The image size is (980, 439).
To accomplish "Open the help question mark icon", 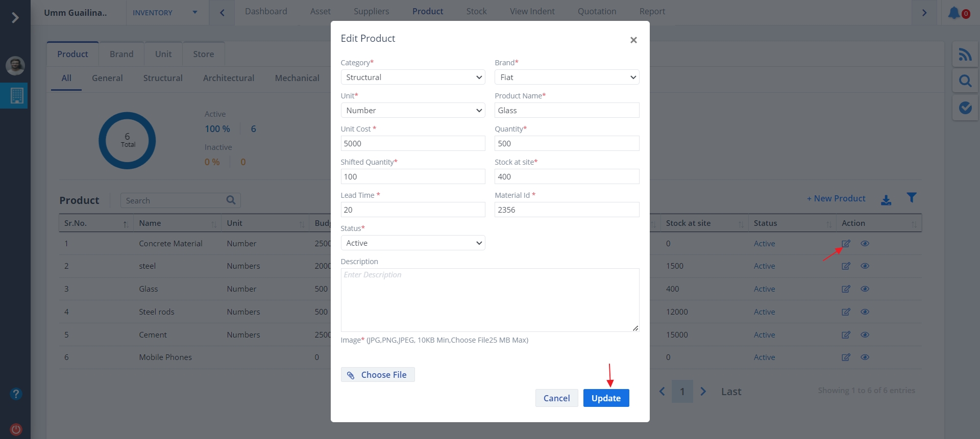I will click(16, 394).
